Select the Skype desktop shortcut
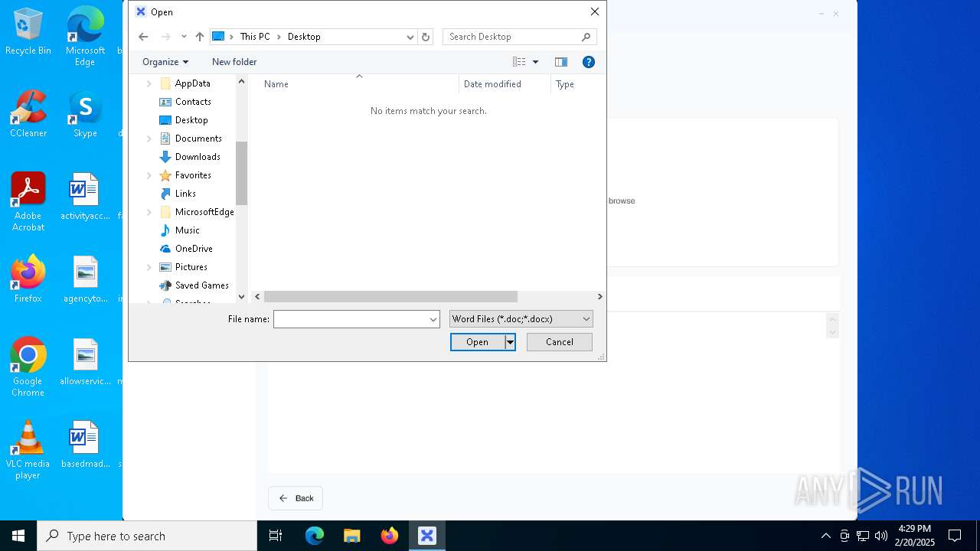The image size is (980, 551). coord(85,114)
